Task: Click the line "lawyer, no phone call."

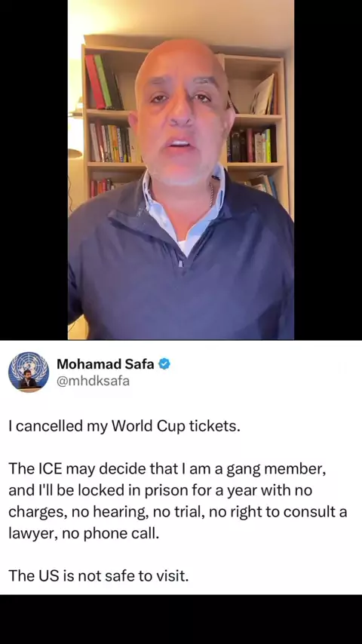Action: [84, 533]
